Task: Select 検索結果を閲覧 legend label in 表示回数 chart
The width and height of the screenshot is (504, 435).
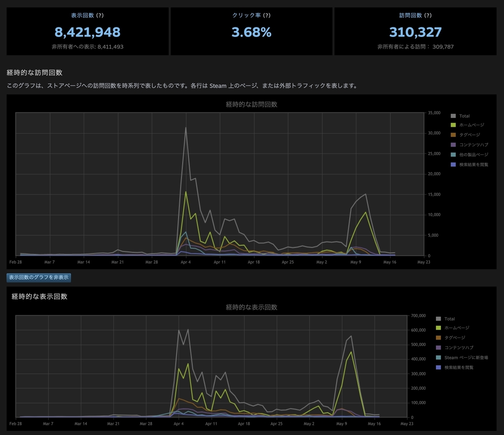Action: [459, 367]
